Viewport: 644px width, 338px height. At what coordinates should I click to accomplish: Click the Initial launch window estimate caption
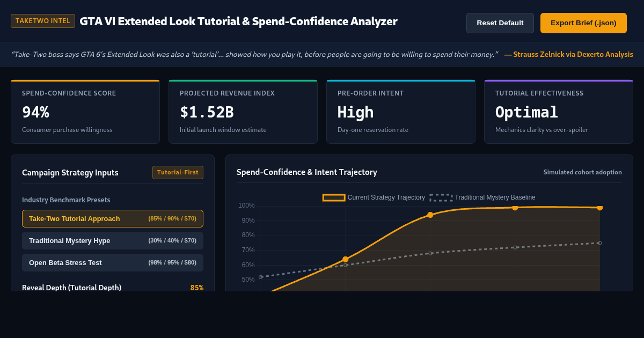[x=223, y=130]
